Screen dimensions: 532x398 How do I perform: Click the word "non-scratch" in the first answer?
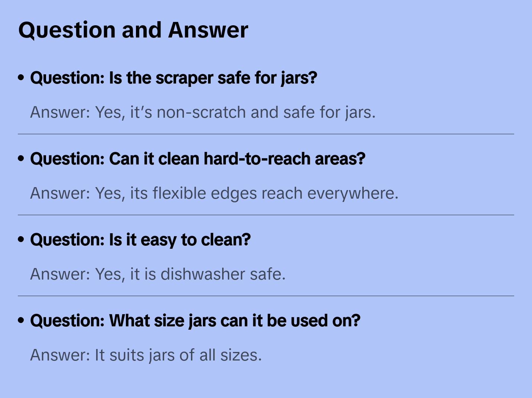201,112
